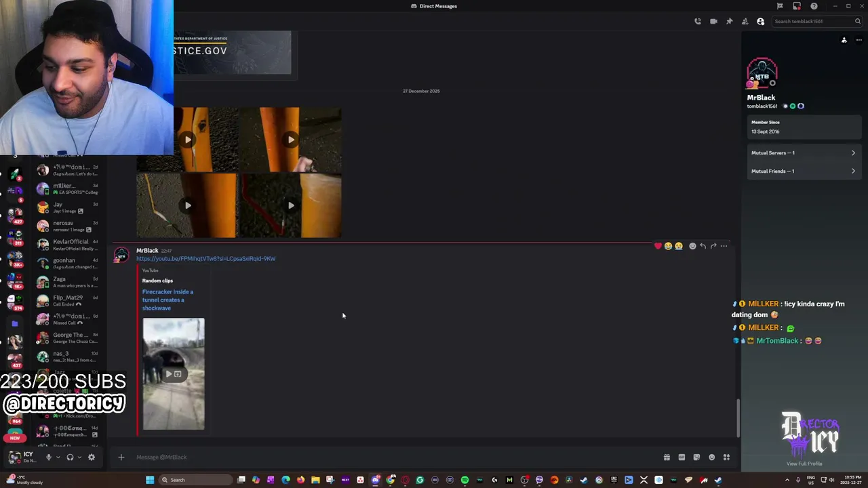
Task: Open Firecracker inside a tunnel video title
Action: (x=167, y=300)
